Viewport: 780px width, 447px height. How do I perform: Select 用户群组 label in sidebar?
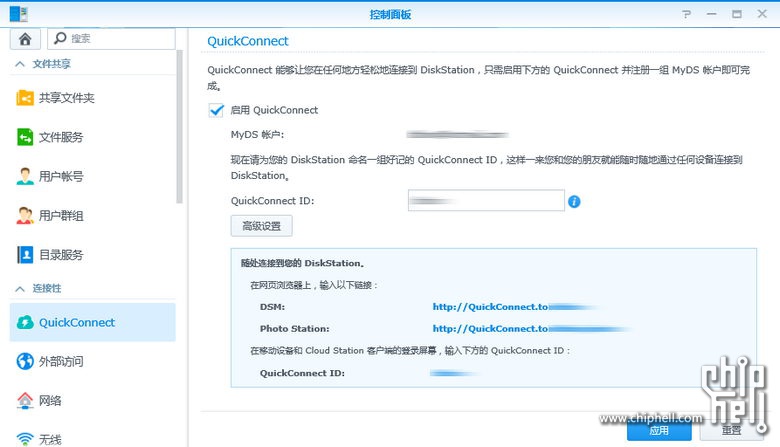pos(61,216)
